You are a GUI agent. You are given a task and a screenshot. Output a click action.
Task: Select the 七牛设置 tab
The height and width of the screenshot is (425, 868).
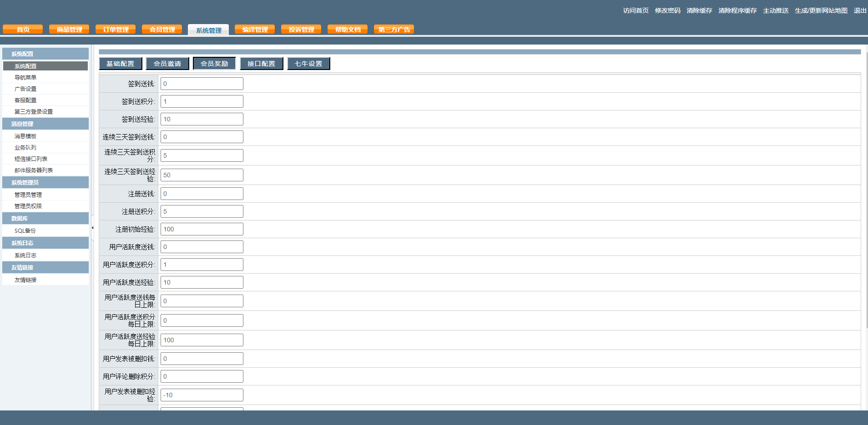click(308, 64)
